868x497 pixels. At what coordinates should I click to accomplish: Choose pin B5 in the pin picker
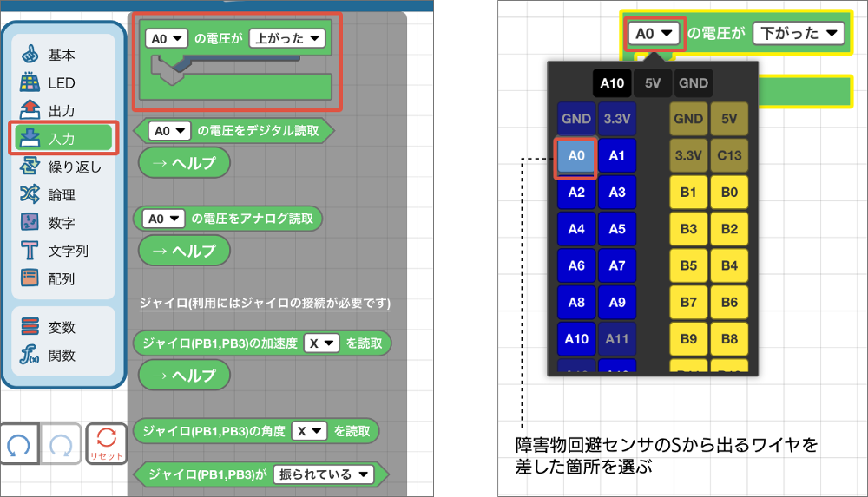tap(689, 265)
